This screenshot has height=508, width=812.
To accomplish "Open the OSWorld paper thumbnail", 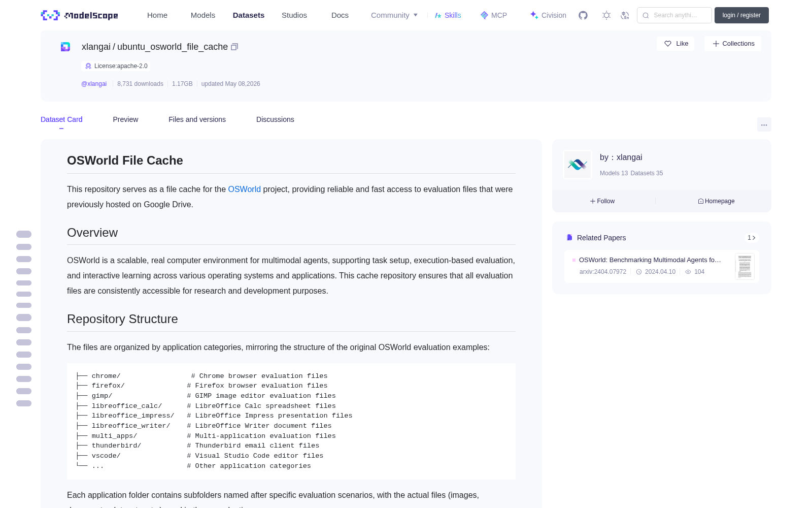I will click(745, 266).
